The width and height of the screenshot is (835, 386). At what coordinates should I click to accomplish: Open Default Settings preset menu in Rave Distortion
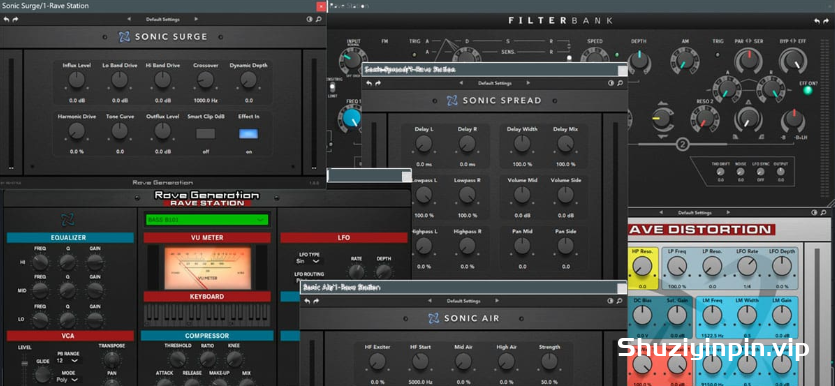(695, 212)
